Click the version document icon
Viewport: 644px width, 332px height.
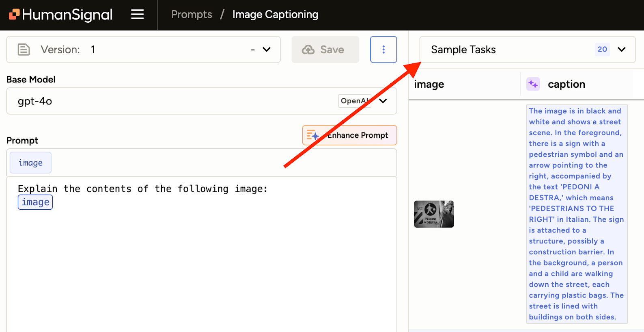(24, 50)
